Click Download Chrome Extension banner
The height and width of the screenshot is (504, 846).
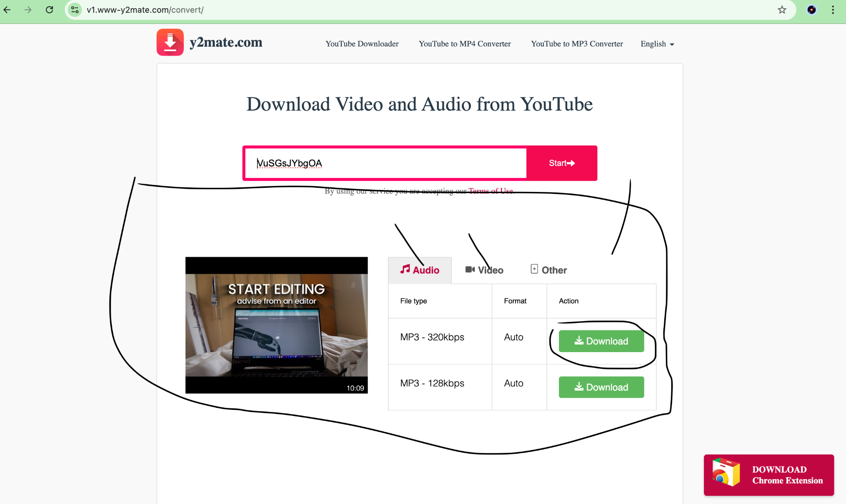769,475
